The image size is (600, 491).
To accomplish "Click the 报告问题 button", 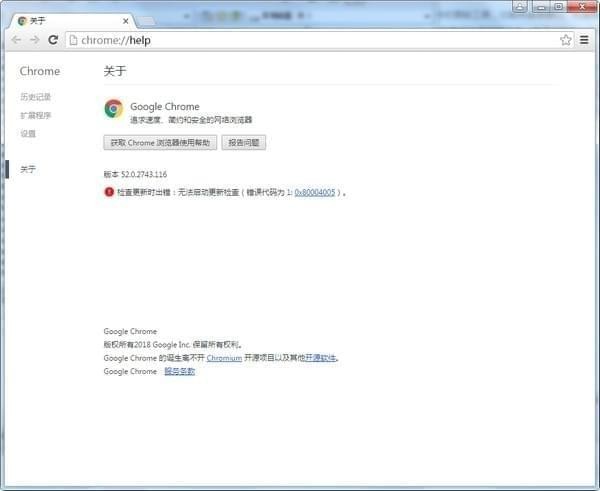I will [x=243, y=143].
